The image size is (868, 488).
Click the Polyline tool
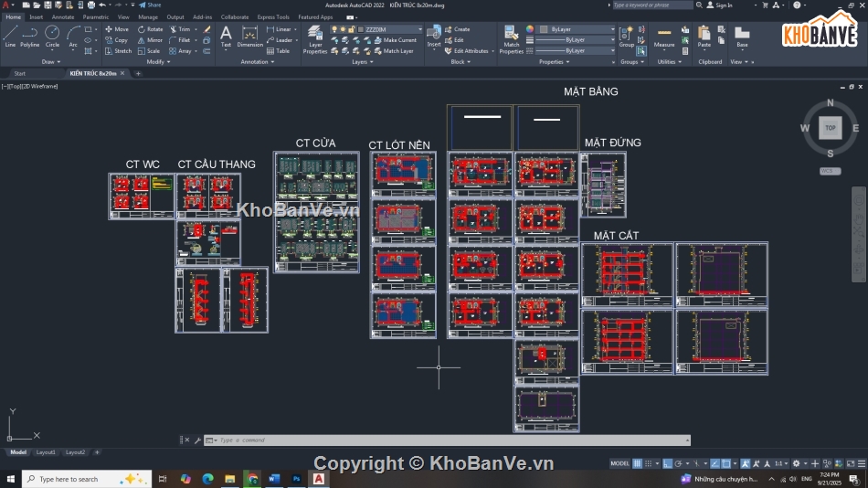tap(30, 35)
